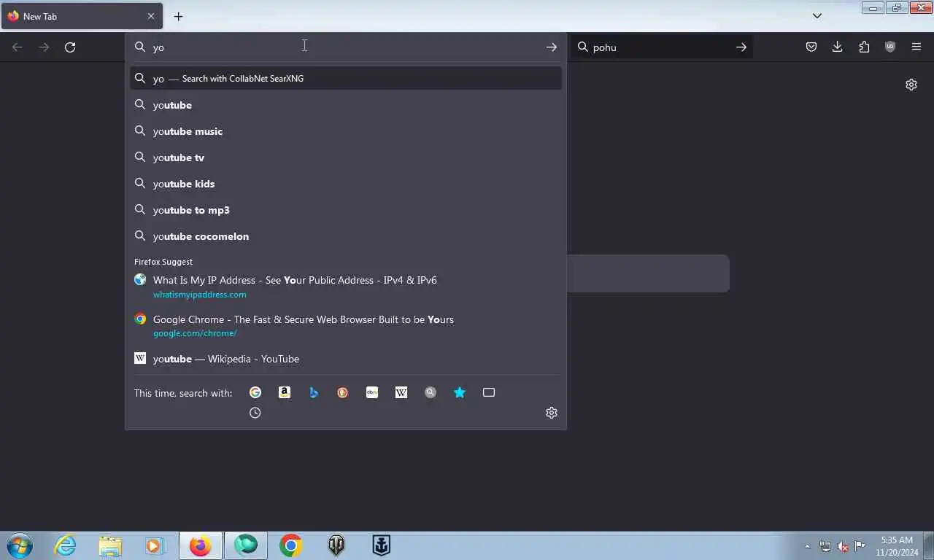Select the 'youtube' suggestion
Viewport: 934px width, 560px height.
pyautogui.click(x=346, y=105)
